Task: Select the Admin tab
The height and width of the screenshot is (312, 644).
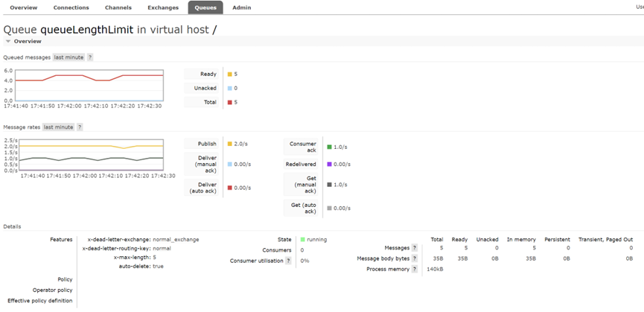Action: tap(241, 7)
